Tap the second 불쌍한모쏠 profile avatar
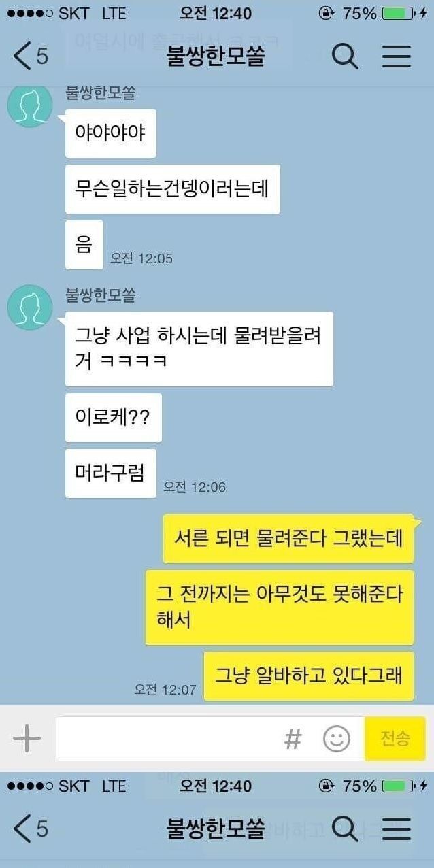Viewport: 434px width, 868px height. click(30, 307)
